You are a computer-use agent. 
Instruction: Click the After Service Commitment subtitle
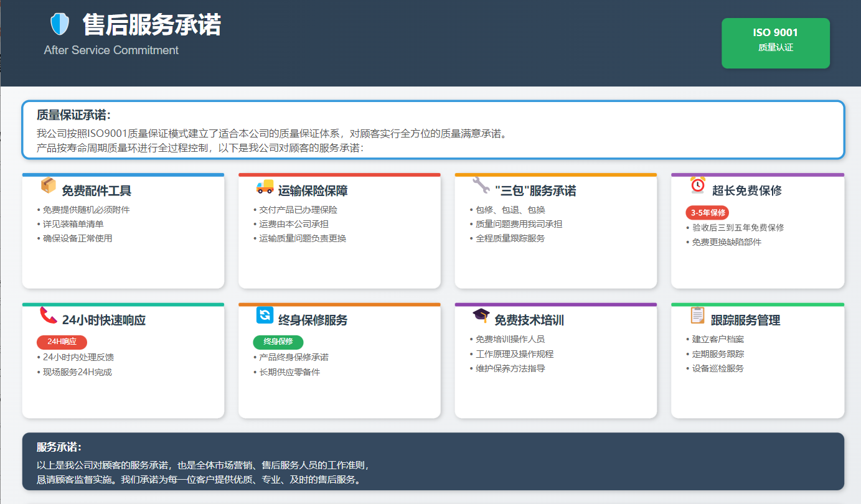point(111,50)
